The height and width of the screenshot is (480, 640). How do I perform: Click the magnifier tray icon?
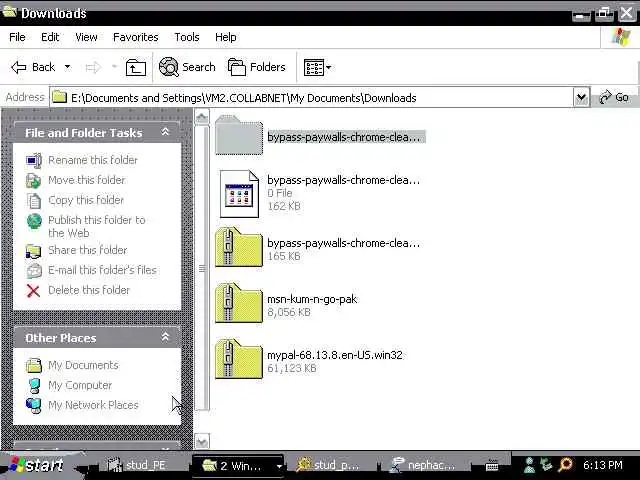click(565, 465)
